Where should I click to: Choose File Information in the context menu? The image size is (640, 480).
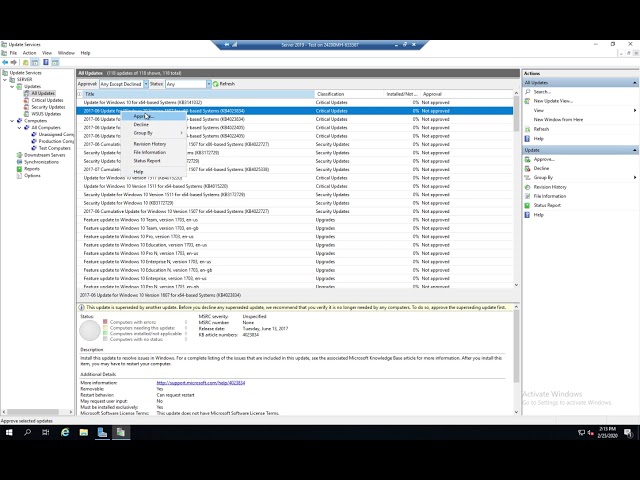point(154,152)
